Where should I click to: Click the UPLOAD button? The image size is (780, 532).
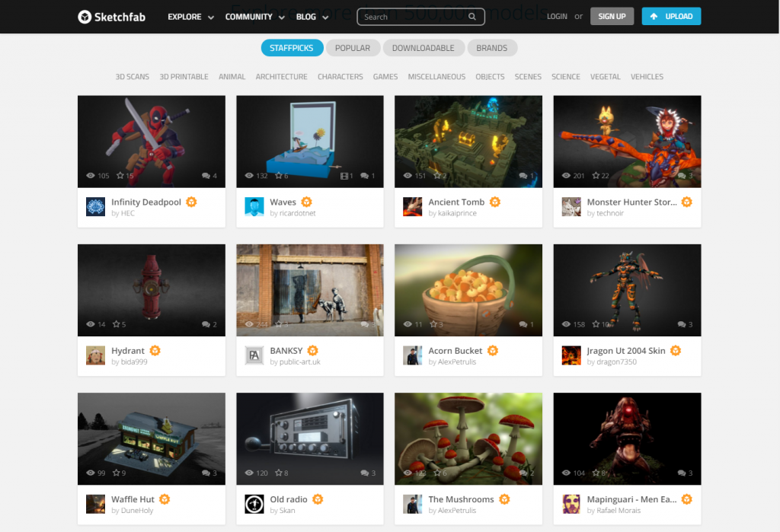click(672, 17)
